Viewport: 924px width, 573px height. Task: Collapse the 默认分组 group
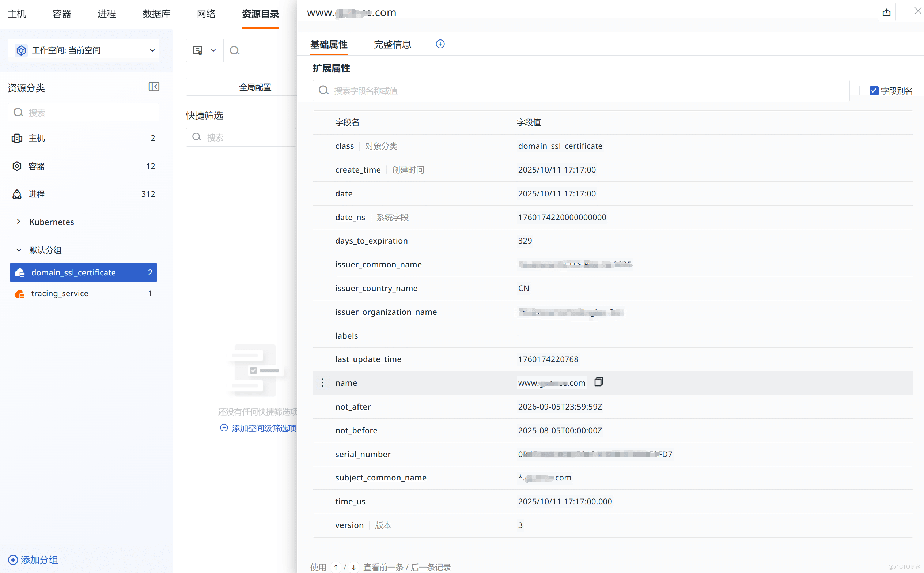pyautogui.click(x=19, y=250)
